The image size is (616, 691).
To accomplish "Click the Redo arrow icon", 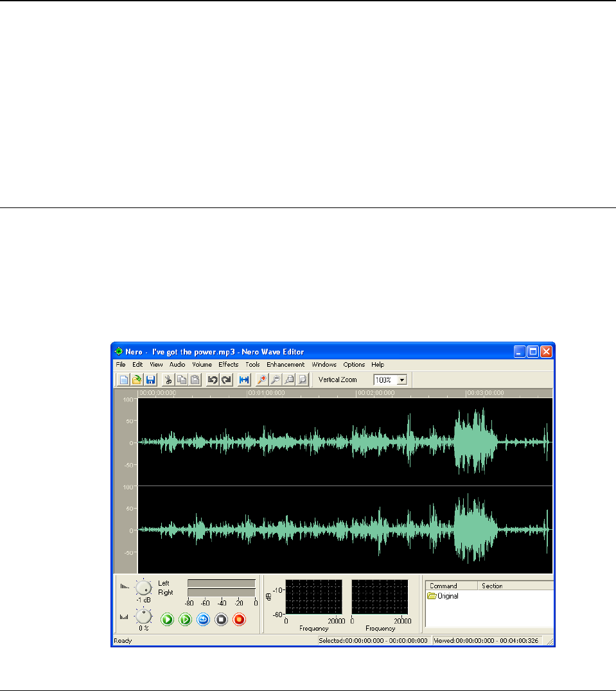I will [227, 380].
